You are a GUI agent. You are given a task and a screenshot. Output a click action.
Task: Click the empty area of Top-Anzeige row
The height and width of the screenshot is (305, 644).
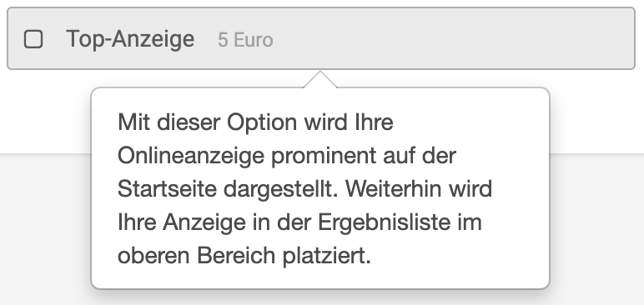pos(452,38)
